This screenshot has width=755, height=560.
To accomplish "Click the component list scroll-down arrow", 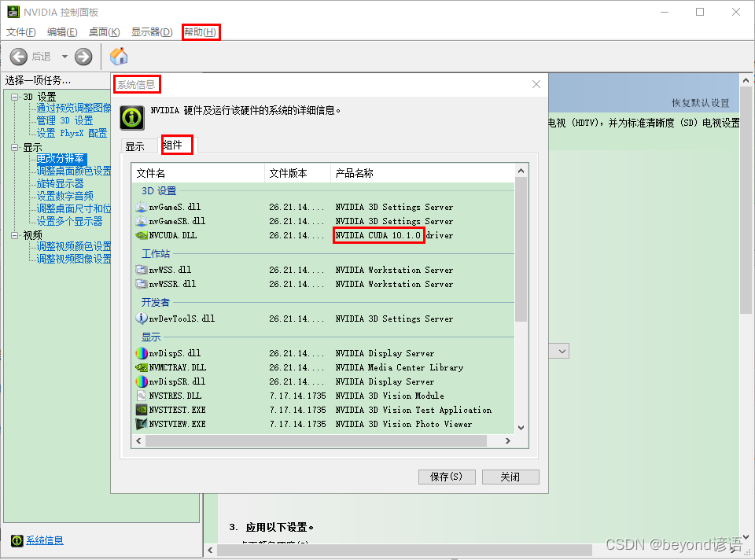I will [x=521, y=428].
